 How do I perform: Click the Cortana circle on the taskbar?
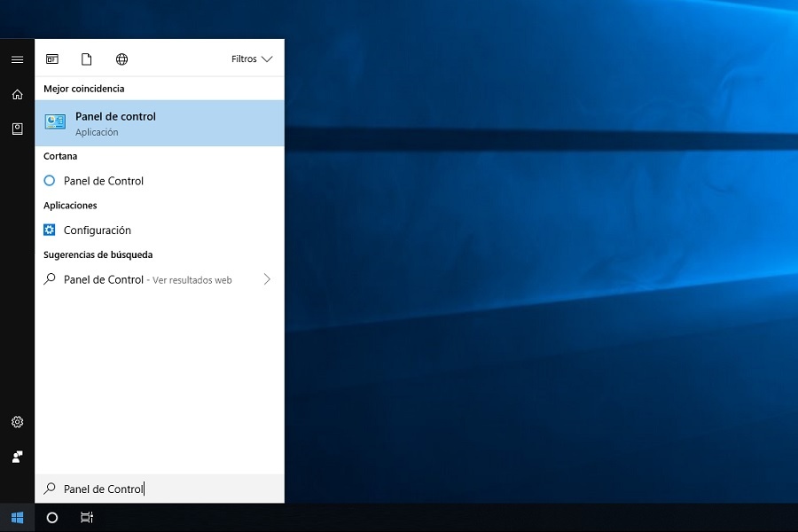coord(52,518)
